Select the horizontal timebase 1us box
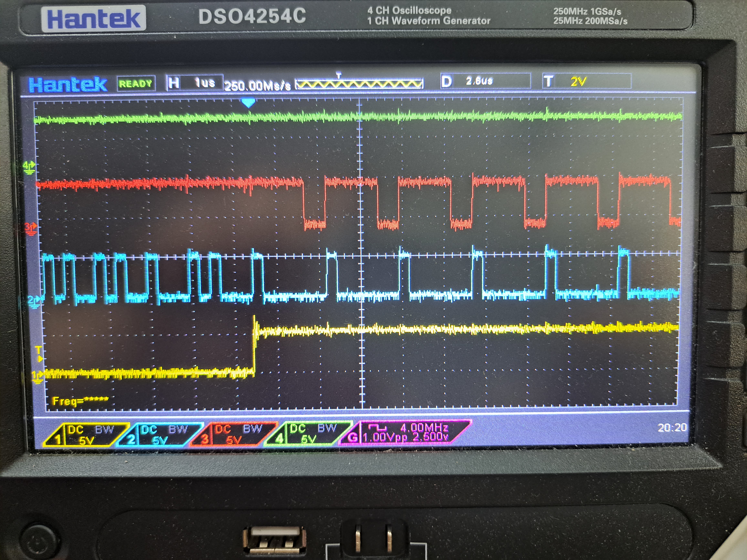The width and height of the screenshot is (747, 560). click(x=195, y=83)
